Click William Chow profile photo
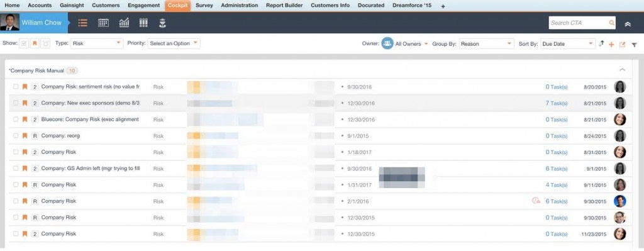Image resolution: width=644 pixels, height=251 pixels. pyautogui.click(x=9, y=23)
